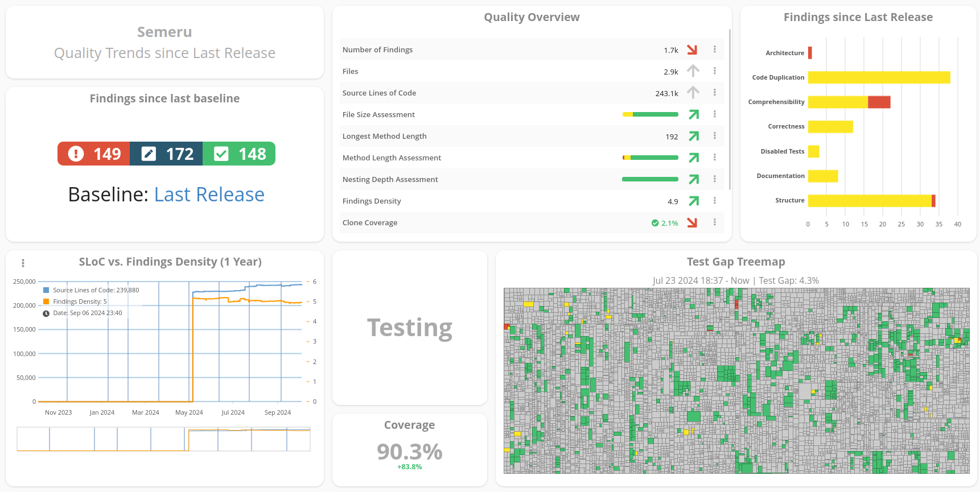Click the chart range navigator below SLoC graph
Viewport: 980px width, 492px height.
click(164, 439)
